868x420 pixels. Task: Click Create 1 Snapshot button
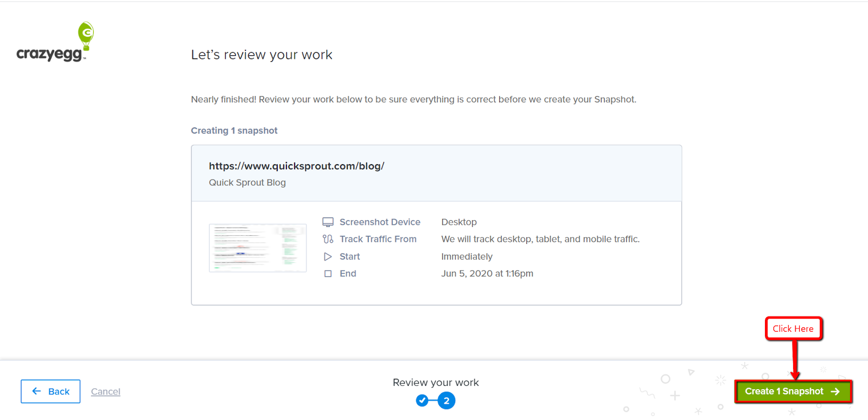(x=793, y=391)
